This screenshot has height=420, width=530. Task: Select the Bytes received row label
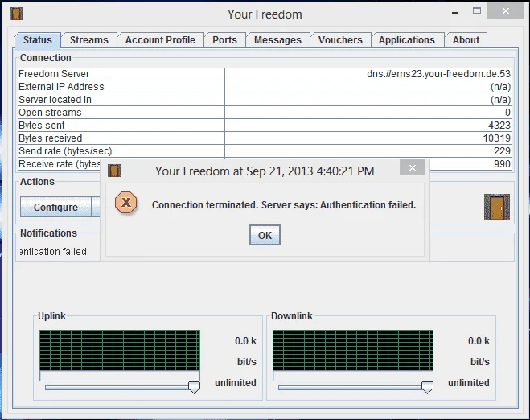tap(50, 138)
